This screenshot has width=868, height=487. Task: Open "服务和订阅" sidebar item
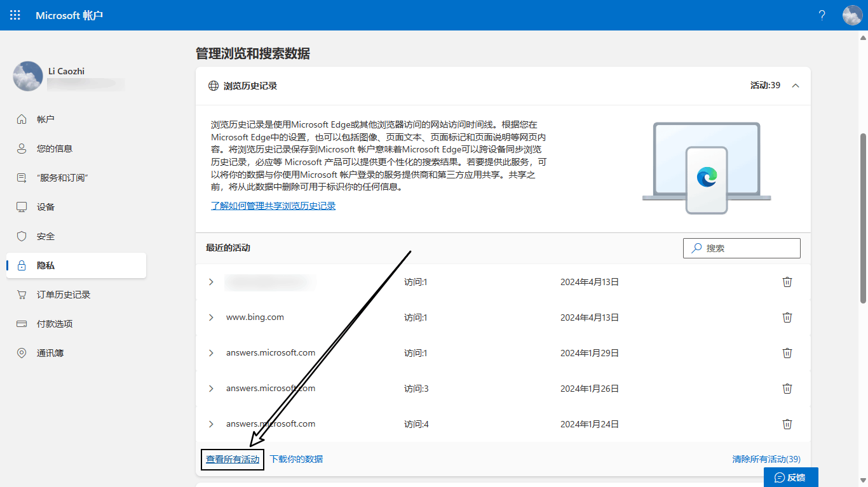(76, 178)
